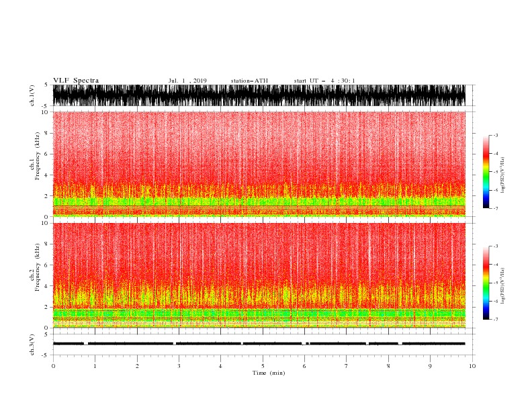The height and width of the screenshot is (411, 532).
Task: Click the ch.1 spectrogram color bar
Action: 486,172
